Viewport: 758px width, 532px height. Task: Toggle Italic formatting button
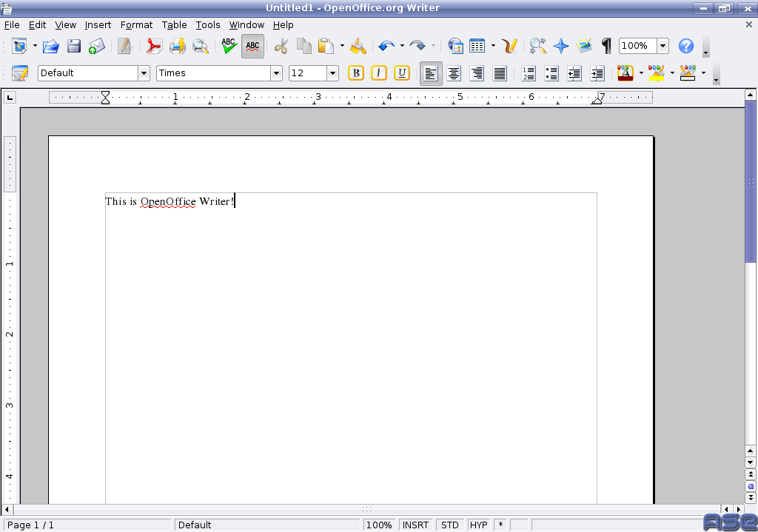click(x=379, y=73)
